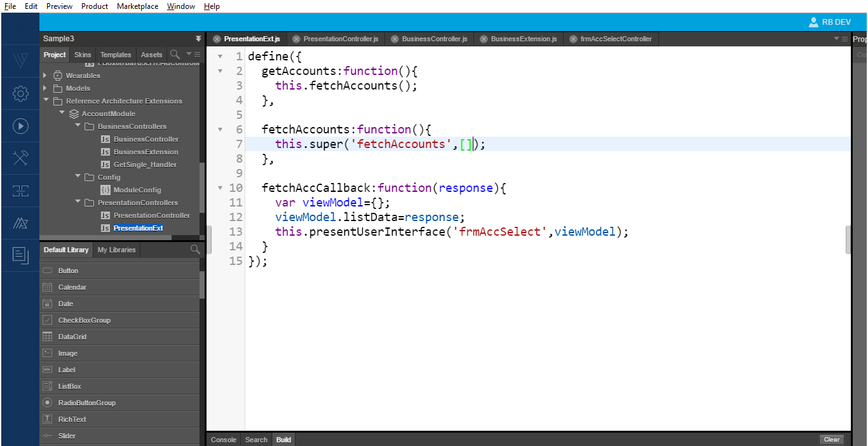Collapse Reference Architecture Extensions folder
This screenshot has height=446, width=868.
[x=46, y=100]
